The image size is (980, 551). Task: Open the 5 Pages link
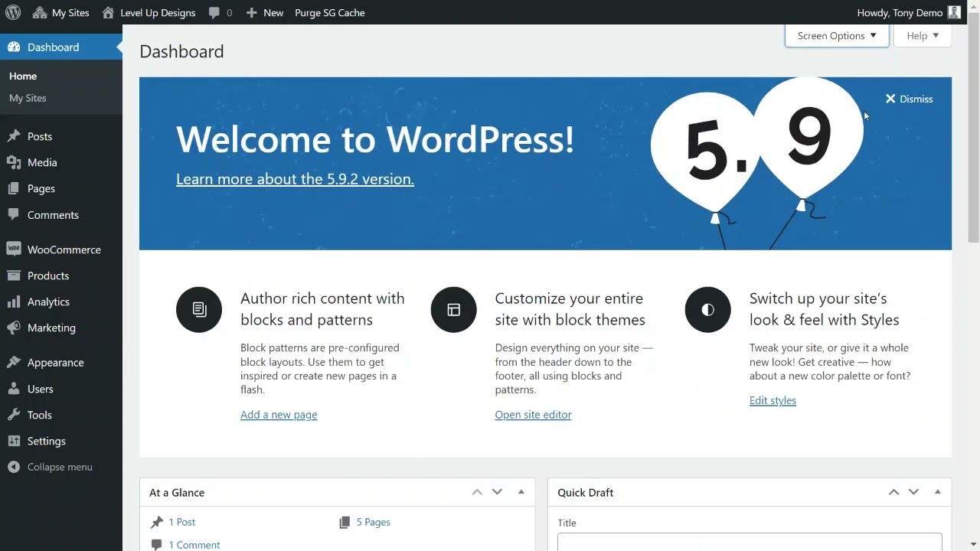click(x=374, y=522)
